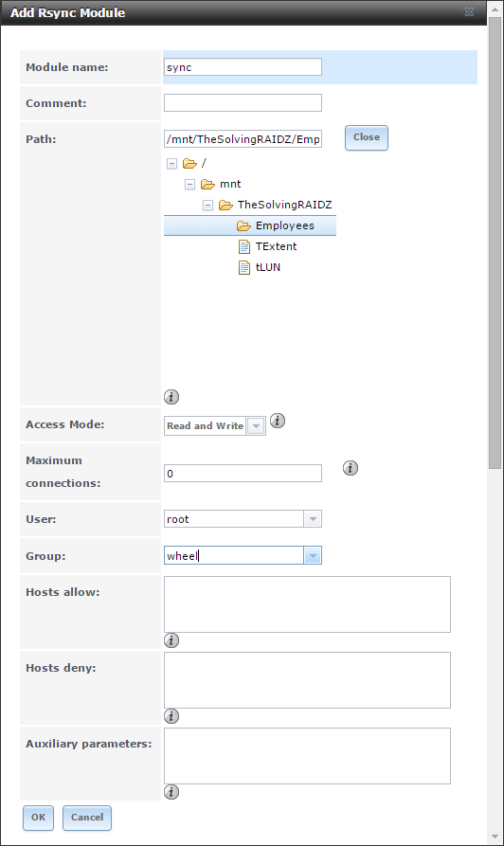The image size is (504, 846).
Task: Click the info icon under Hosts allow
Action: coord(171,640)
